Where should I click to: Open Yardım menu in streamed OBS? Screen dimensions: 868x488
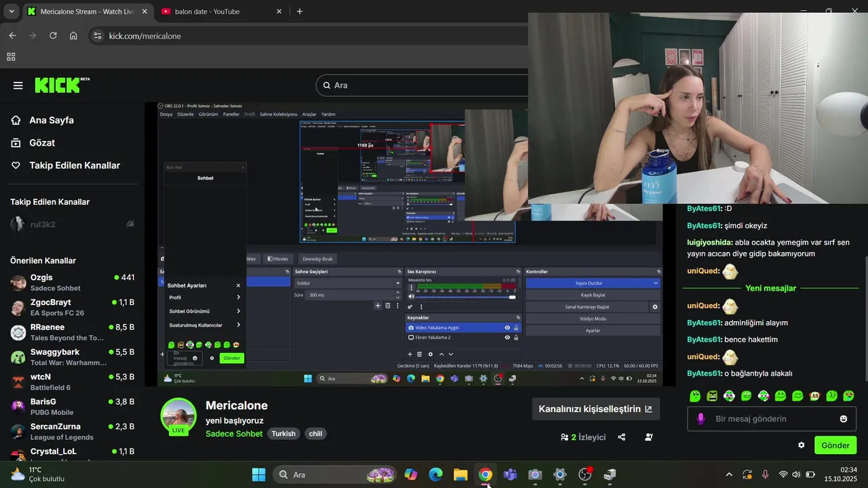click(x=328, y=115)
